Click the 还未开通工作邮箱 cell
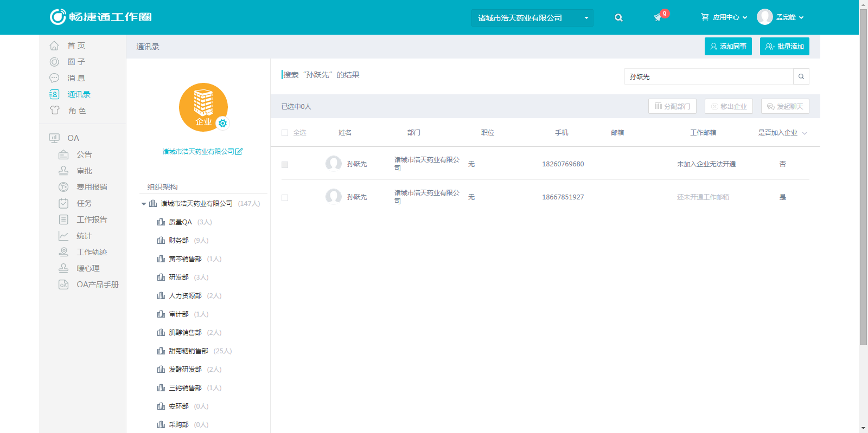The image size is (868, 433). [x=703, y=197]
